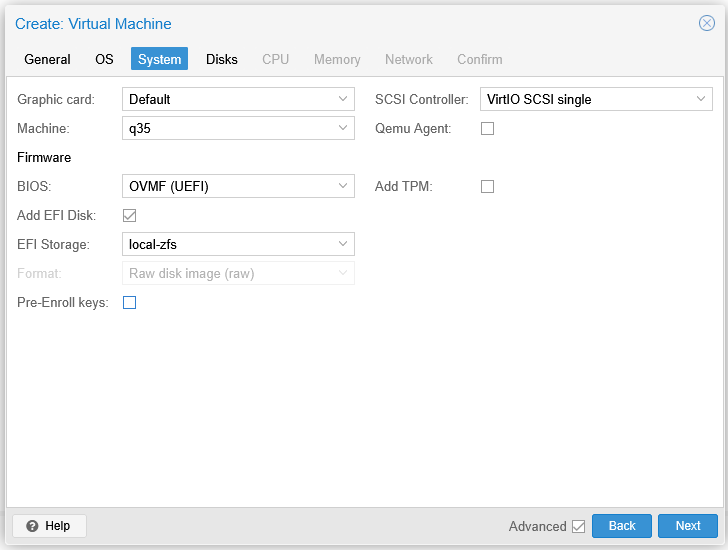The width and height of the screenshot is (728, 550).
Task: Open Help documentation button
Action: pos(49,526)
